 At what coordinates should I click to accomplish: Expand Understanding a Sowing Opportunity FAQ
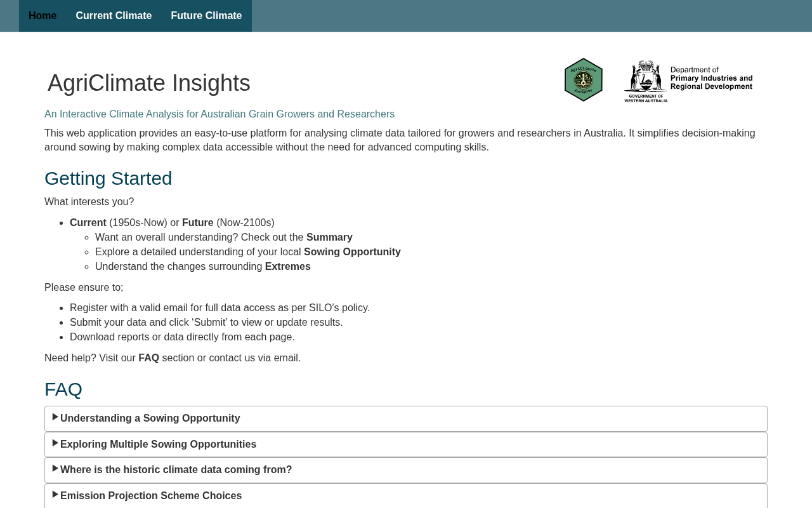click(150, 418)
